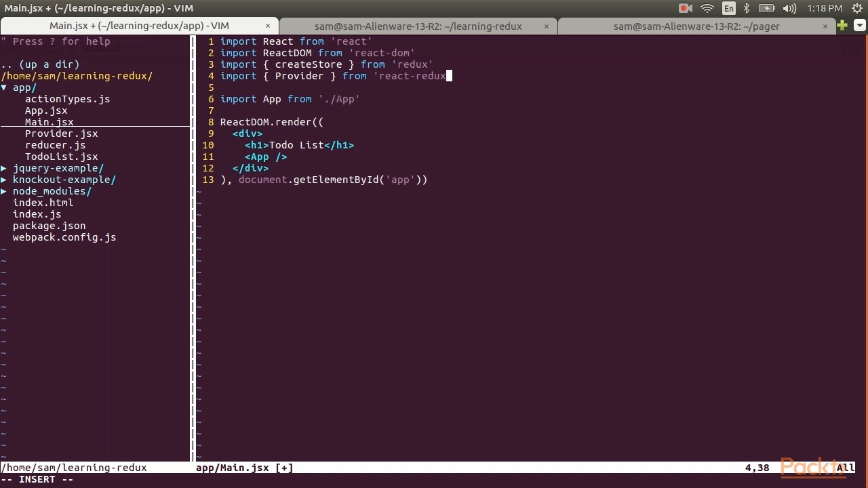The width and height of the screenshot is (868, 488).
Task: Close the ~/learning-redux terminal tab
Action: tap(547, 26)
